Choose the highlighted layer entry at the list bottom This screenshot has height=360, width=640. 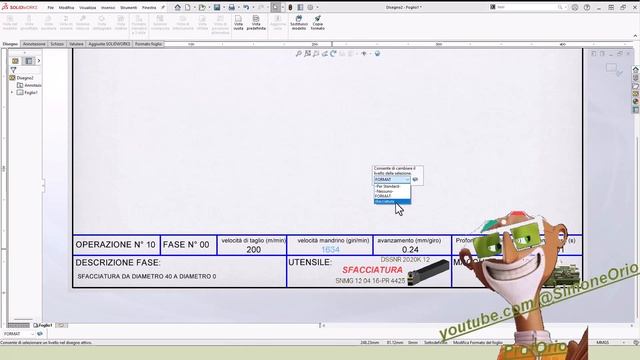point(392,202)
